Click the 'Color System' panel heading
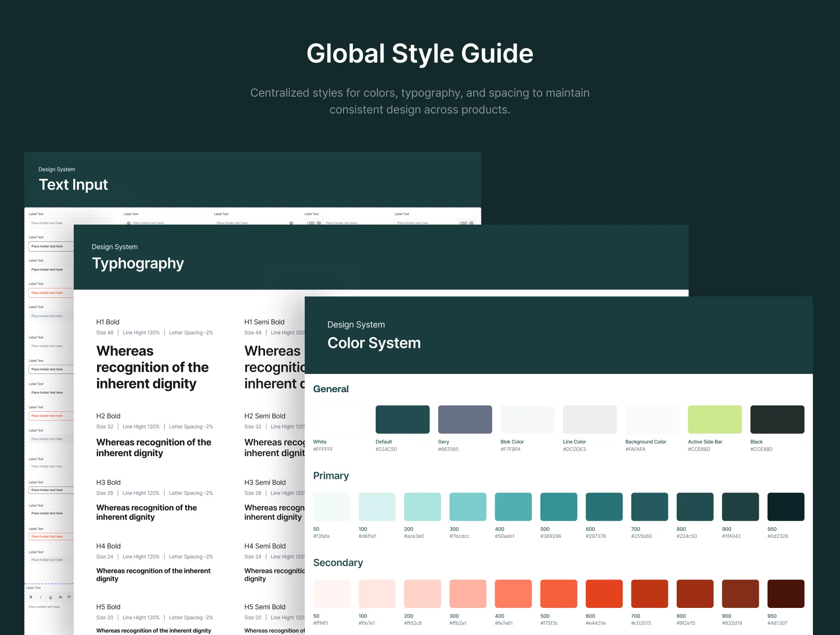Viewport: 840px width, 635px height. (x=374, y=343)
